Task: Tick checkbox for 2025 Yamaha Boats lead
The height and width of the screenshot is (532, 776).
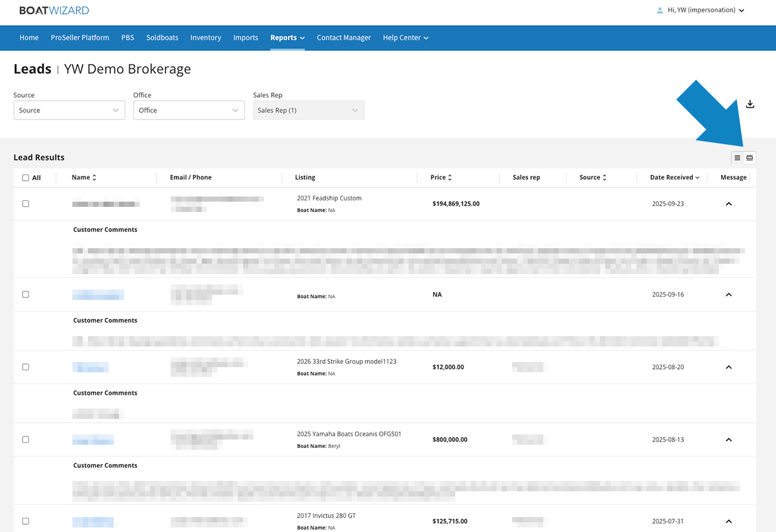Action: click(x=26, y=440)
